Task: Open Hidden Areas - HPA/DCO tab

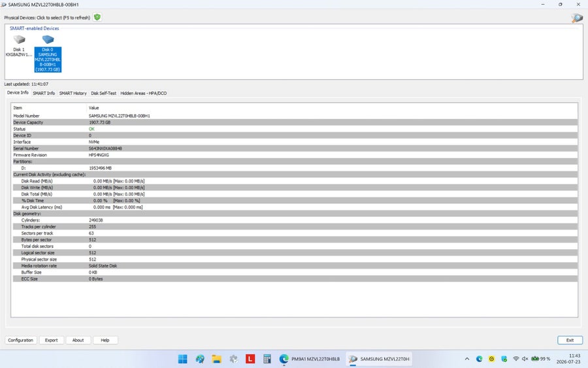Action: click(143, 93)
